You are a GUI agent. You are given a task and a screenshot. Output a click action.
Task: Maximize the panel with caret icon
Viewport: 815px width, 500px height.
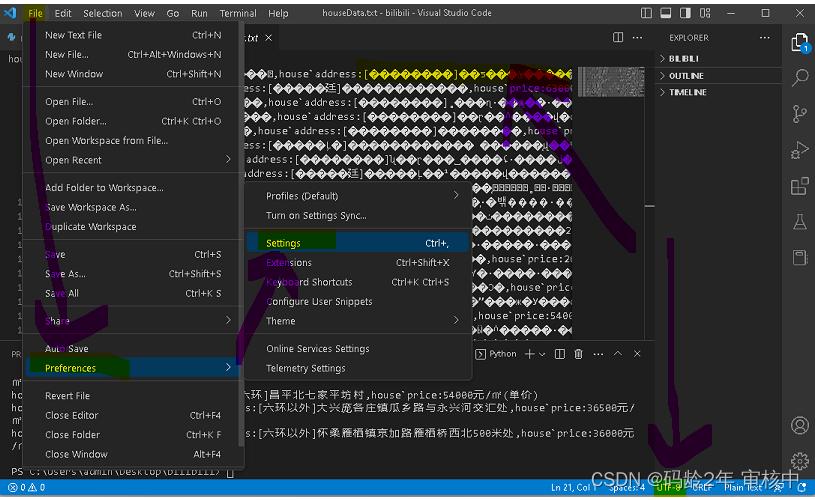(617, 353)
